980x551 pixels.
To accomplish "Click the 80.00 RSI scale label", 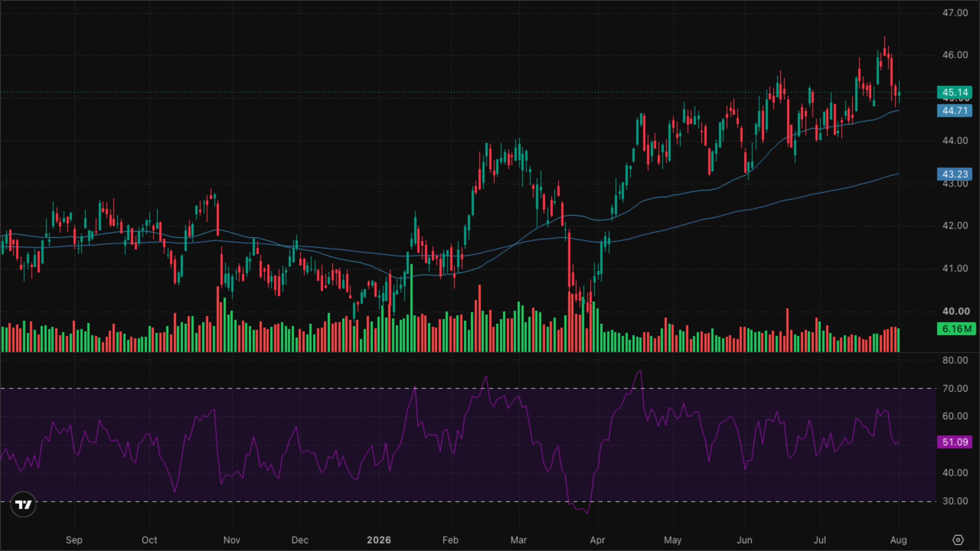I will pyautogui.click(x=955, y=360).
